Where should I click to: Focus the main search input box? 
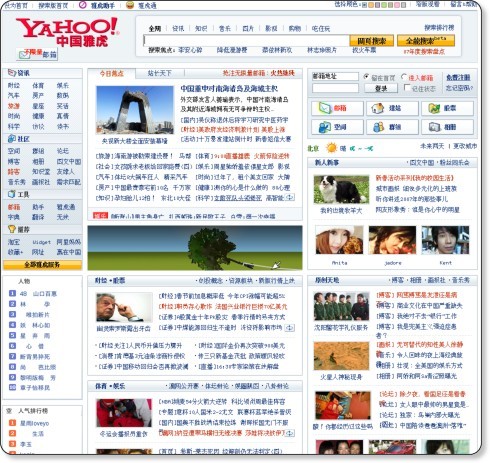point(246,41)
